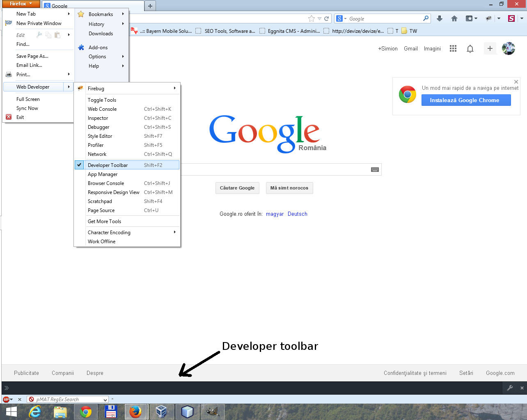Open a new tab with the plus button

(x=150, y=6)
